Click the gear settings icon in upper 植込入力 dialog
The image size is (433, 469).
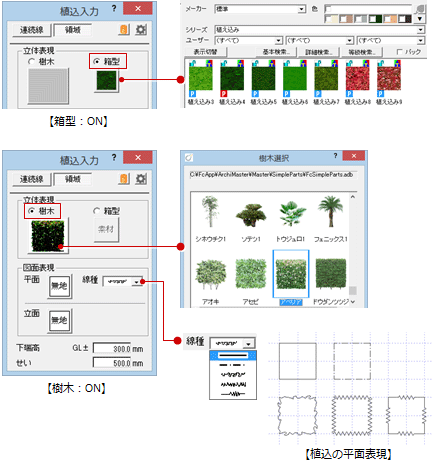pos(141,30)
